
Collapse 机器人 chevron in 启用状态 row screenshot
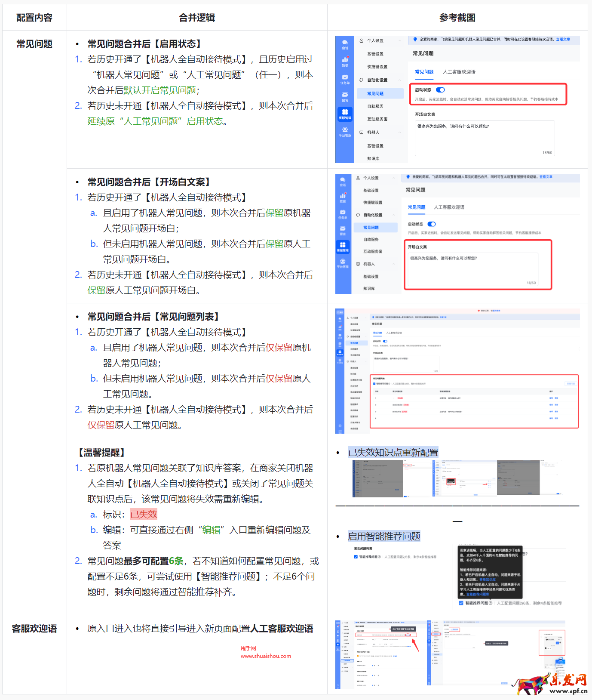(x=400, y=133)
